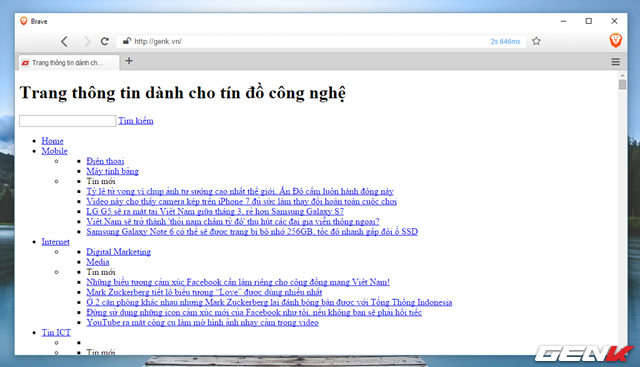Open a new tab with plus button
Image resolution: width=640 pixels, height=367 pixels.
[129, 61]
